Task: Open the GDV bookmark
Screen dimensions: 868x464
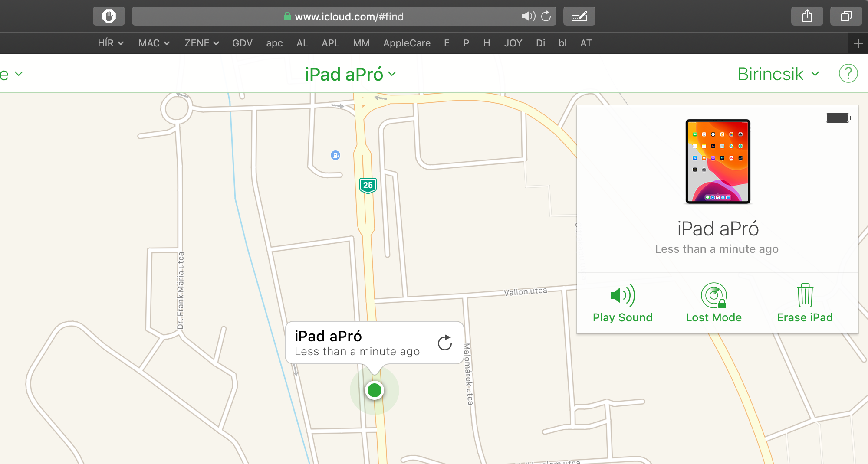Action: 242,43
